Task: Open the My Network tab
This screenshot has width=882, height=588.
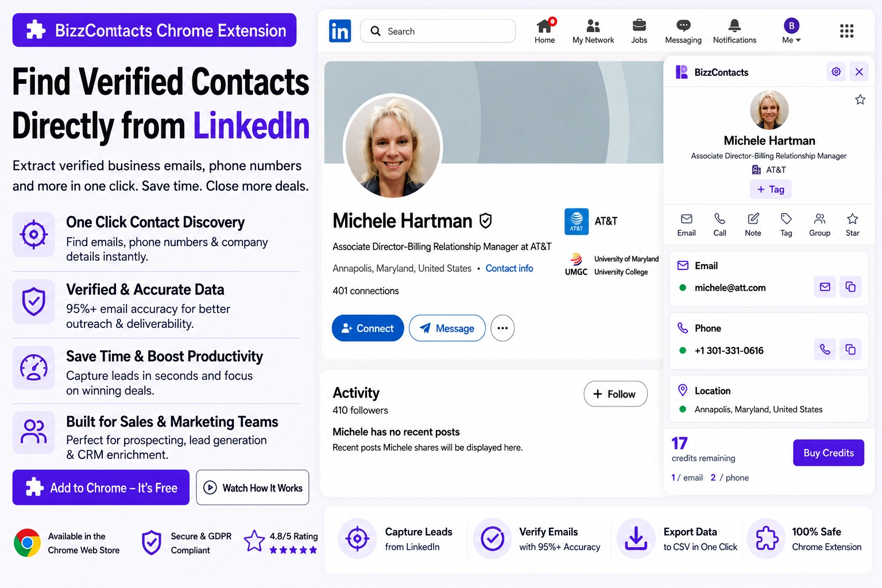Action: pyautogui.click(x=593, y=31)
